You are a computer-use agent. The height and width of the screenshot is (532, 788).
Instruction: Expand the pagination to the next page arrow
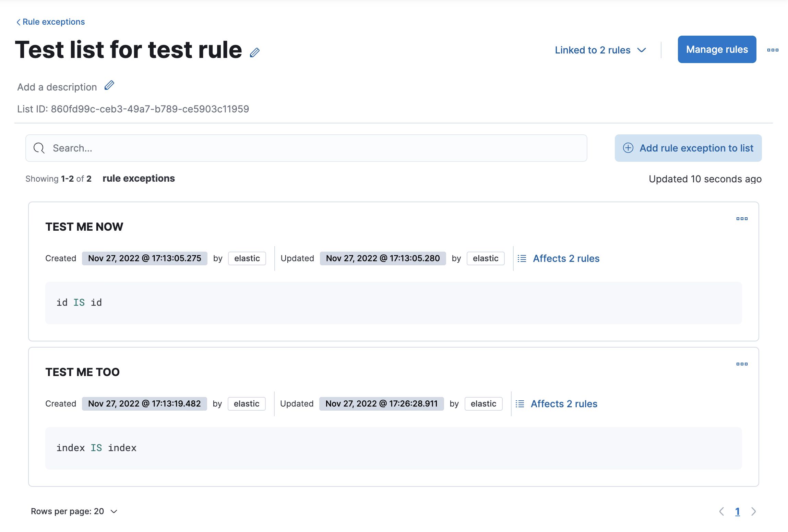point(753,511)
